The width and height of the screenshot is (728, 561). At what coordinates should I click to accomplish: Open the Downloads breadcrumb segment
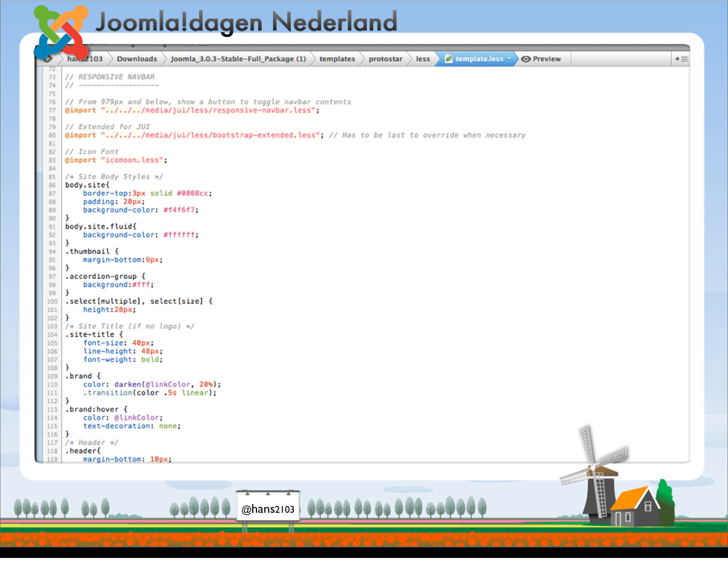tap(136, 59)
